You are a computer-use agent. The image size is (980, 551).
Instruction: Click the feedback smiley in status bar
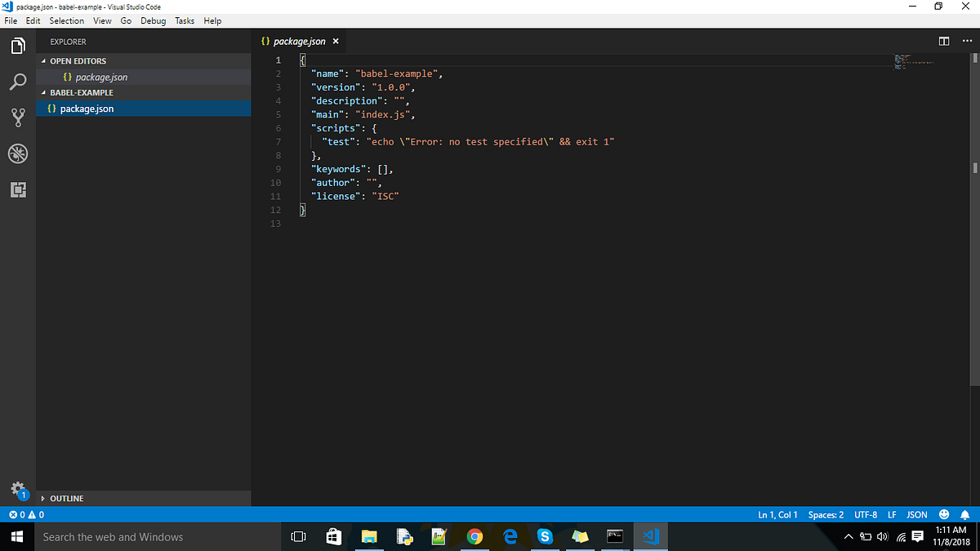[945, 515]
